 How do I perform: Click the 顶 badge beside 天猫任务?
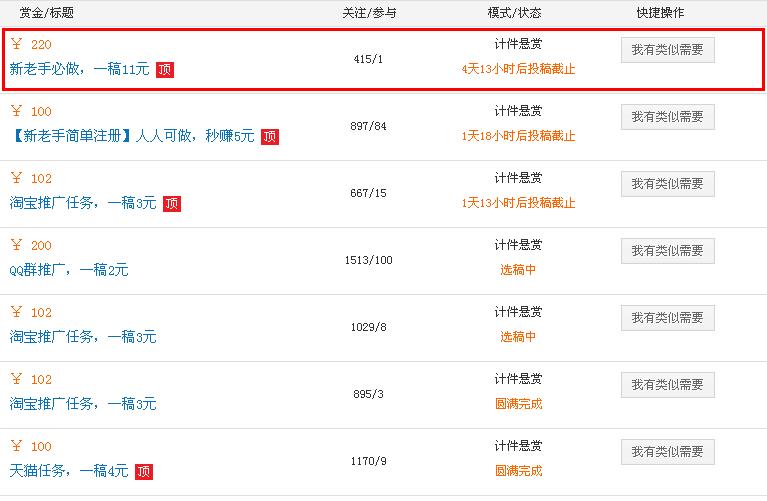[x=144, y=472]
